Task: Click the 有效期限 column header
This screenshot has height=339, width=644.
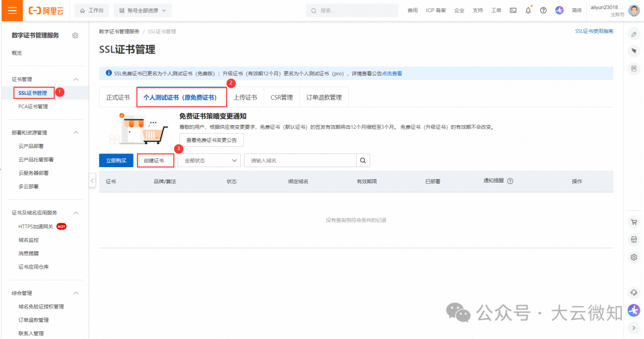Action: pyautogui.click(x=367, y=181)
